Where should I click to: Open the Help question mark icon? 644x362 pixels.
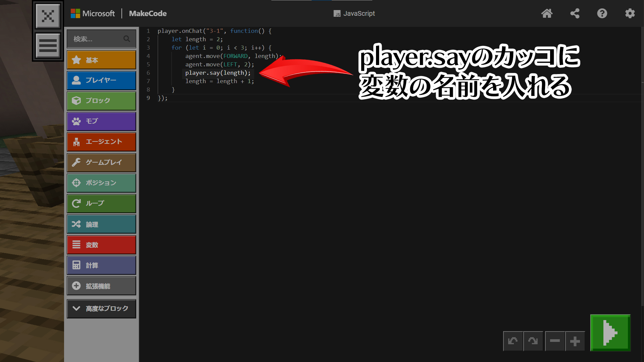602,13
